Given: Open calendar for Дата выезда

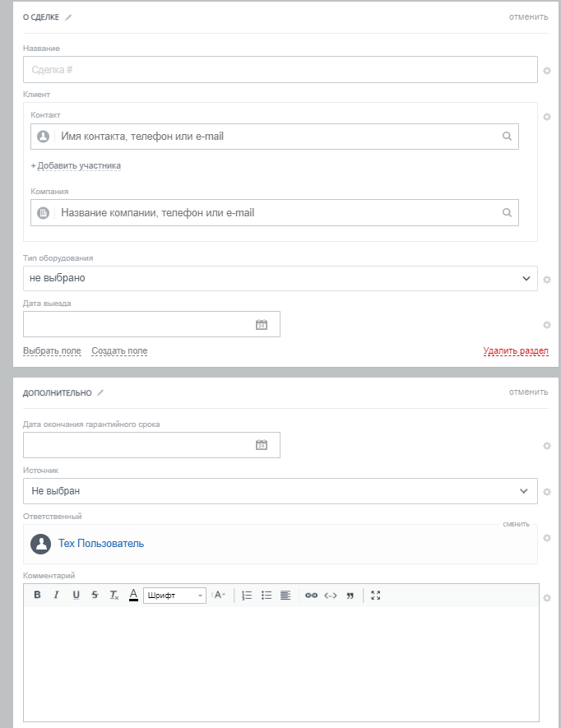Looking at the screenshot, I should 262,325.
